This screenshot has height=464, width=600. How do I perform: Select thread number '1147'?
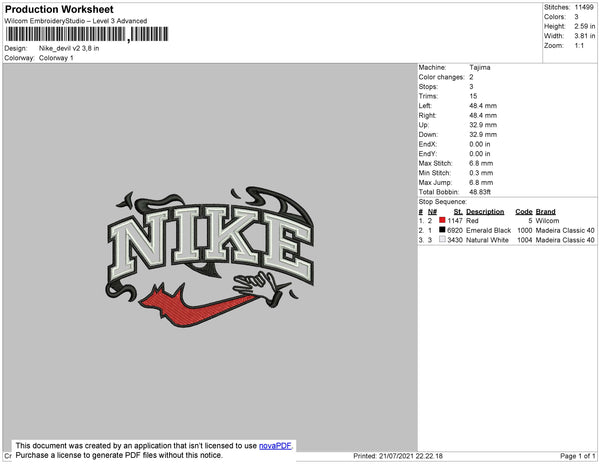(x=455, y=221)
